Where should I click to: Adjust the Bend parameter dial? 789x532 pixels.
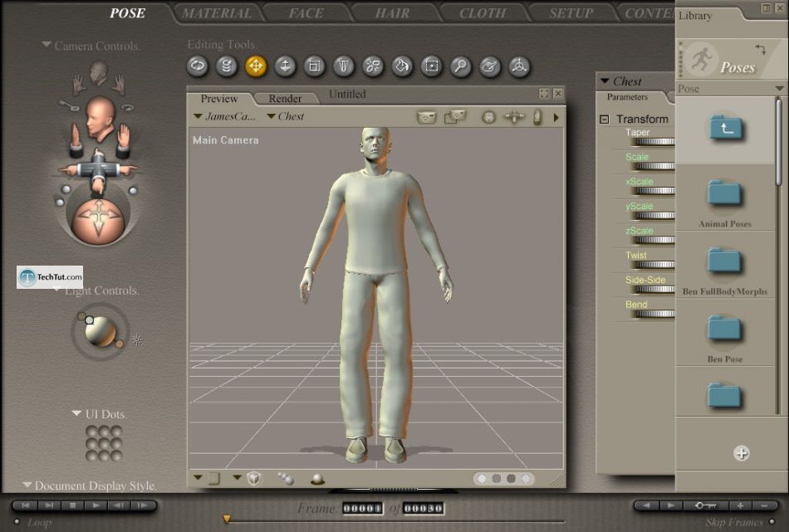[x=653, y=314]
